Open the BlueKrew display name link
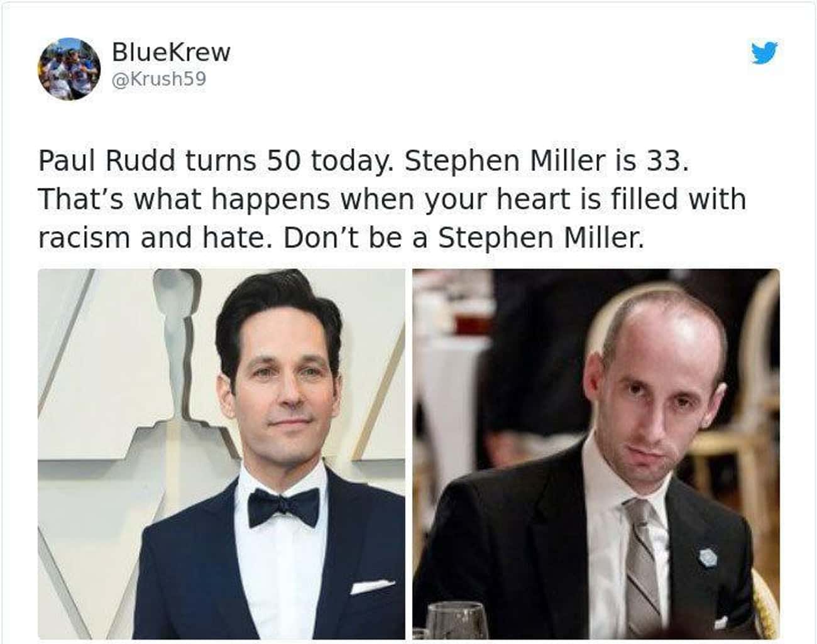Screen dimensions: 817x644 pos(171,52)
